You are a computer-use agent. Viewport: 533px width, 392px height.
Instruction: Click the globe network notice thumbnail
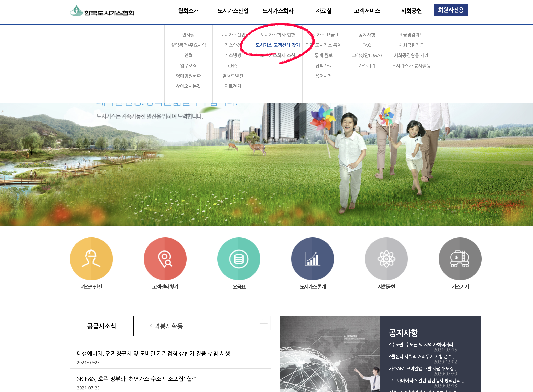point(330,354)
